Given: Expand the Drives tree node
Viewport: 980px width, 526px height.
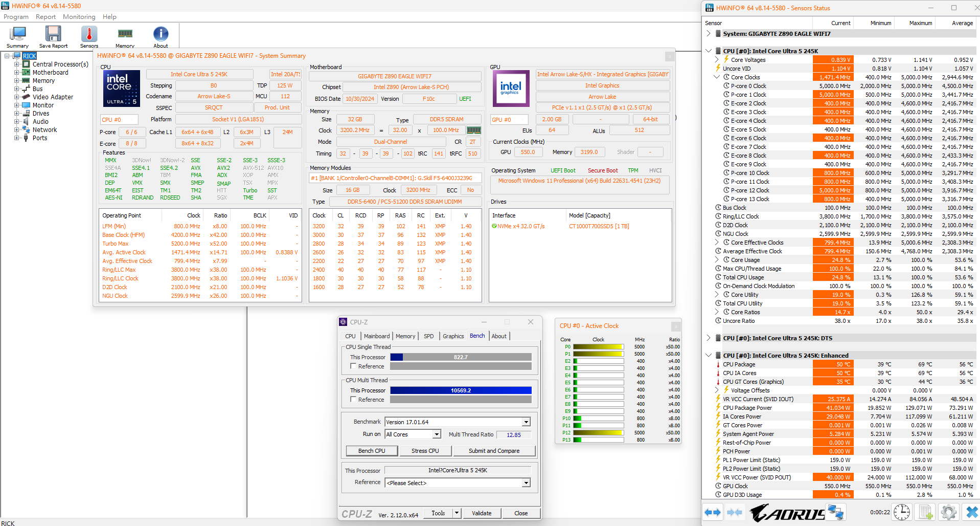Looking at the screenshot, I should tap(17, 114).
